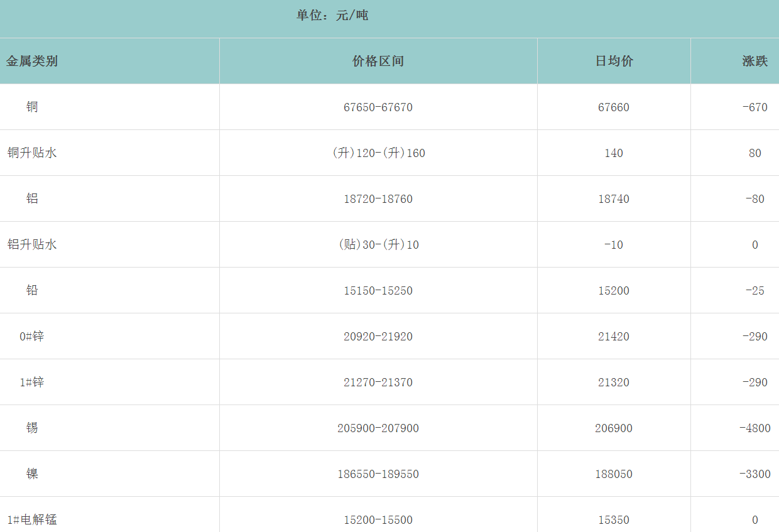Click the 日均价 column header

click(614, 61)
